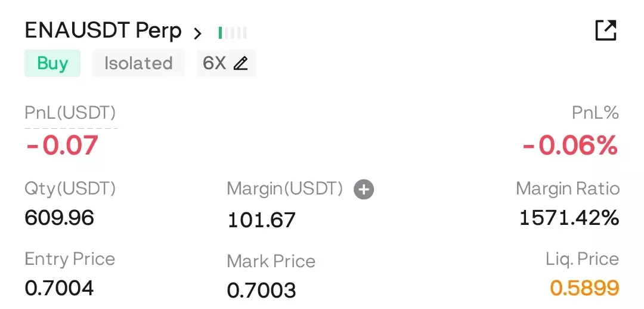
Task: Click the orange Liq. Price 0.5899
Action: point(584,288)
